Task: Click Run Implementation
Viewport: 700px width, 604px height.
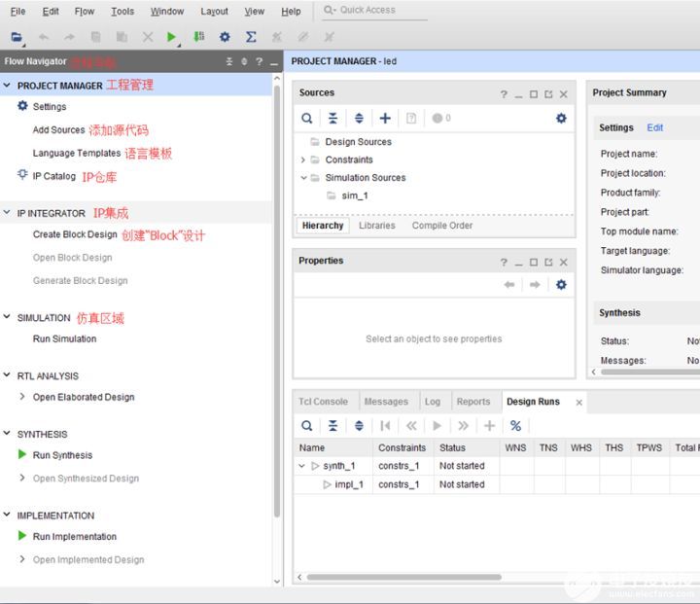Action: [75, 537]
